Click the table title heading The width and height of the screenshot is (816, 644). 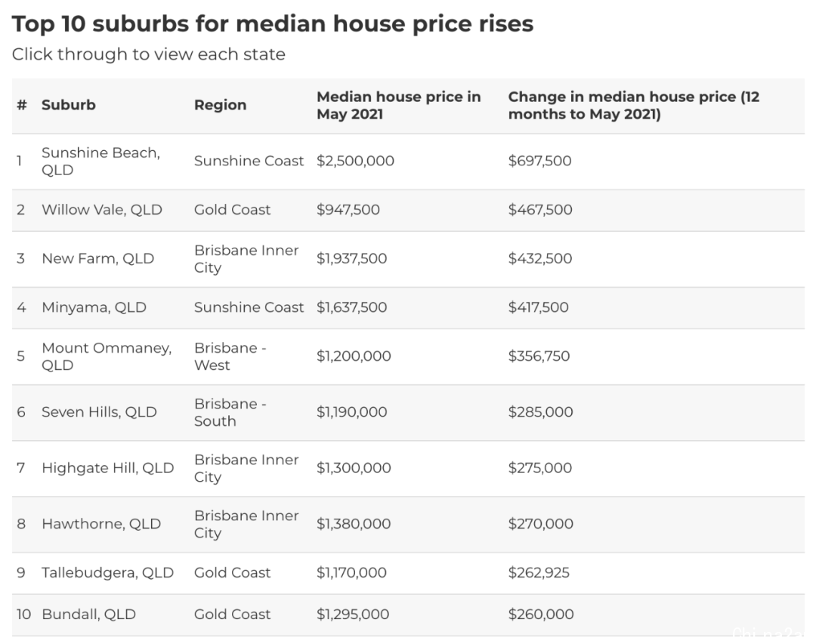pyautogui.click(x=273, y=24)
